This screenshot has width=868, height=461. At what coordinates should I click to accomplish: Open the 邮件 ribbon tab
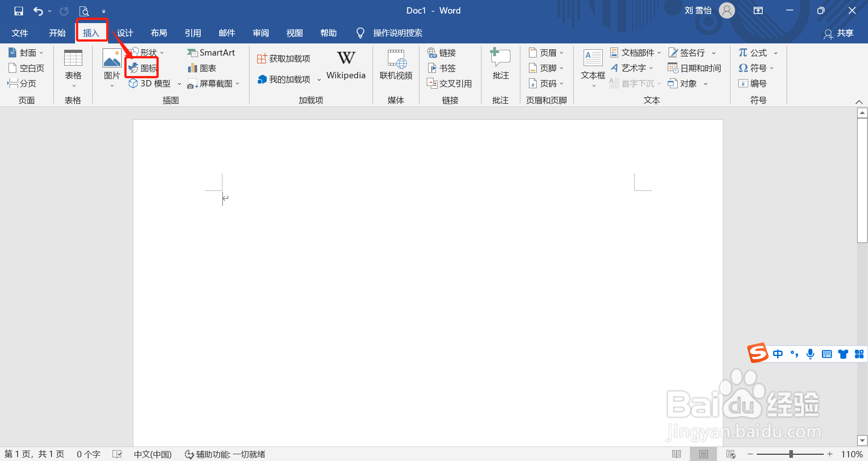[x=226, y=32]
